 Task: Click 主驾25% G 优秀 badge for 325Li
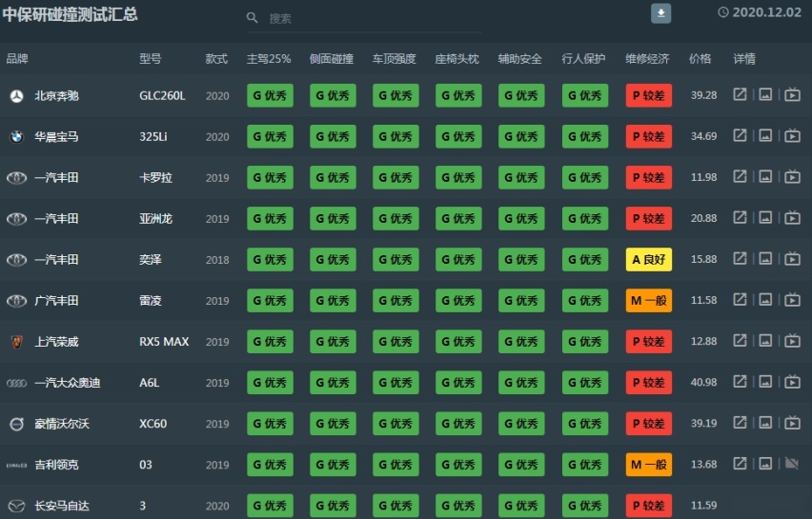(x=270, y=136)
